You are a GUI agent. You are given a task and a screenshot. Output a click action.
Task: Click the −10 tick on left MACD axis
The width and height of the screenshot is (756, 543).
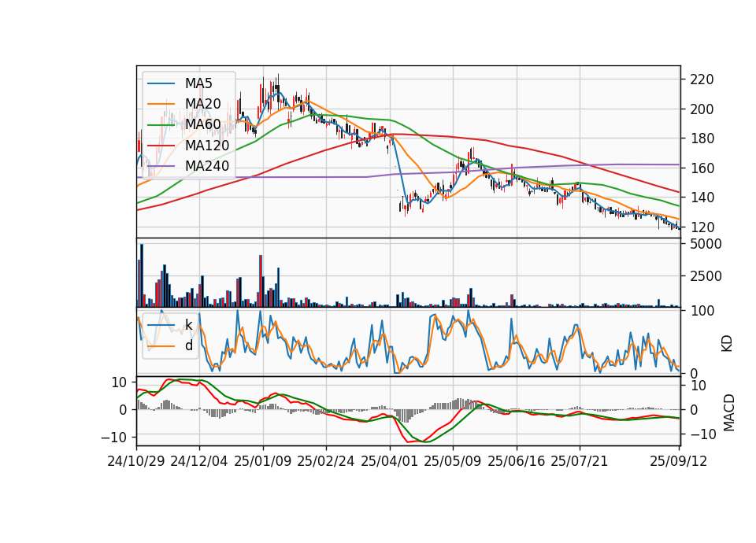pos(113,438)
